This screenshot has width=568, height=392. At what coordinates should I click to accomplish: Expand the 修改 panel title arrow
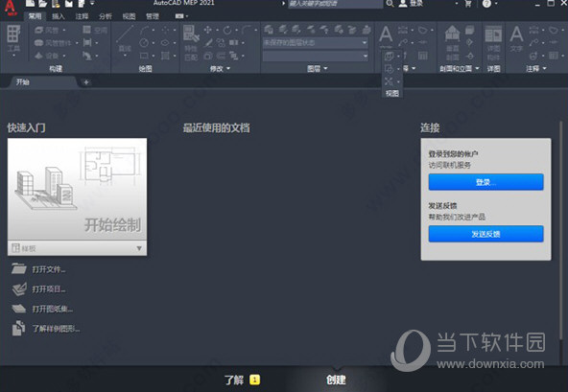(x=228, y=68)
